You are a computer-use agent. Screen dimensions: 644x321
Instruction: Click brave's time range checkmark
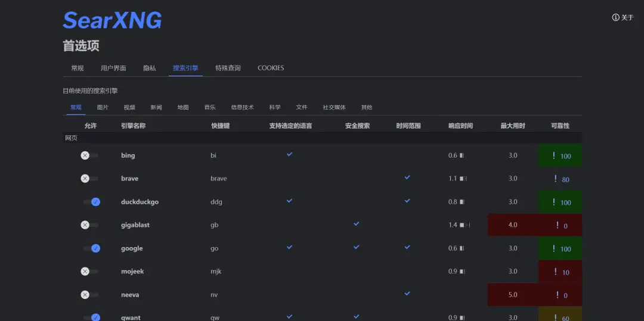coord(407,177)
